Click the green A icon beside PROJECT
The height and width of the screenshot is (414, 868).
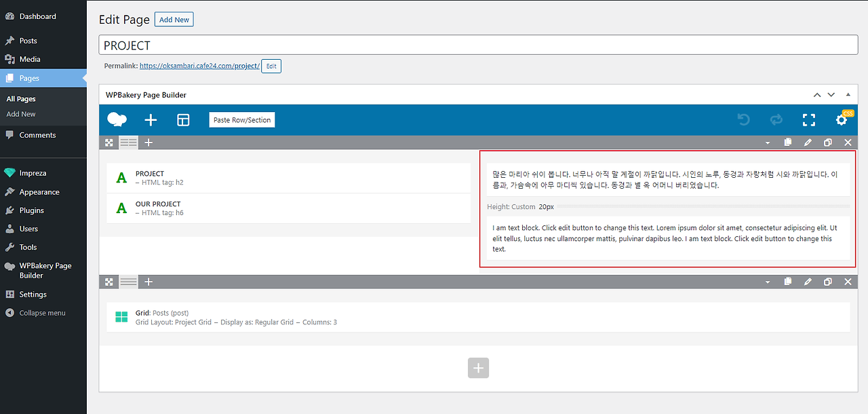[121, 178]
